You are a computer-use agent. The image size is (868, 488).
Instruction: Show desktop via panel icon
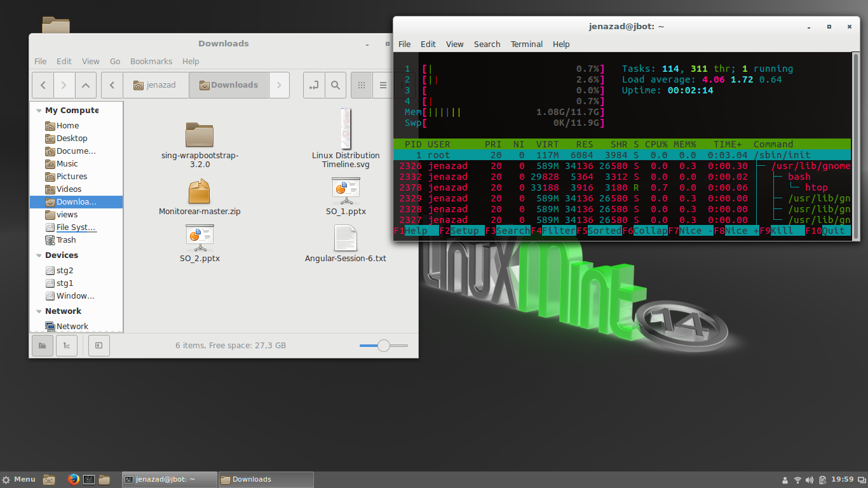click(48, 480)
